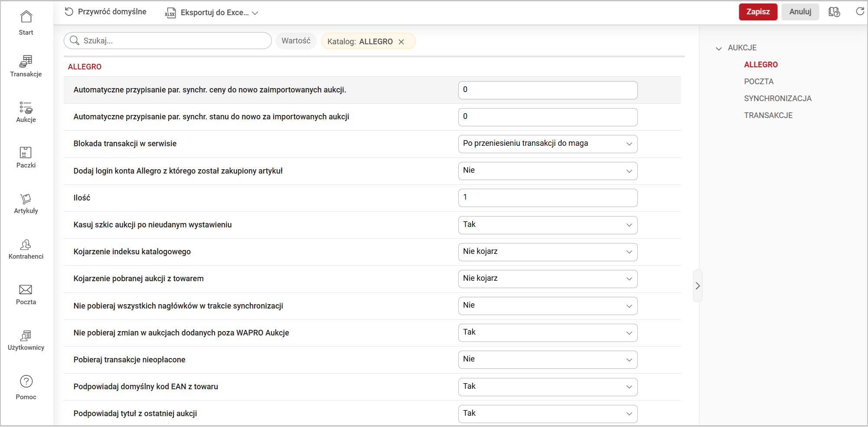
Task: Click the refresh icon in top right
Action: [x=860, y=12]
